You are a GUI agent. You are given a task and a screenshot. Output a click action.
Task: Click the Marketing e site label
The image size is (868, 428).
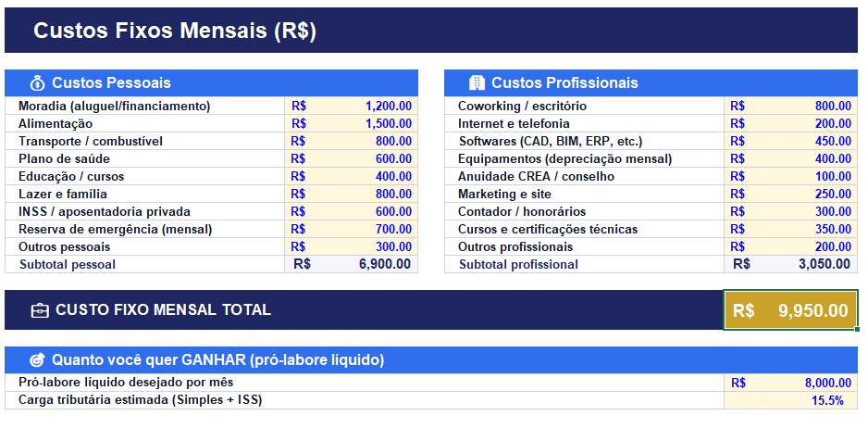[504, 194]
